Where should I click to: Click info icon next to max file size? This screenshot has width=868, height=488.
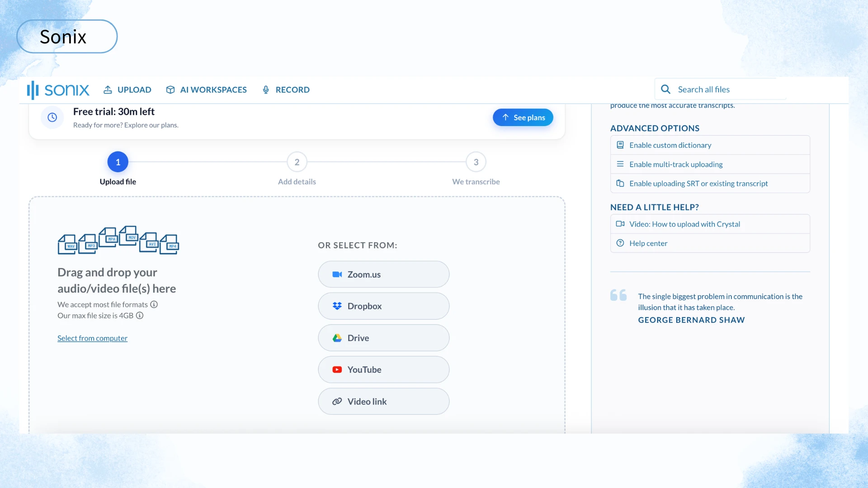(x=140, y=315)
